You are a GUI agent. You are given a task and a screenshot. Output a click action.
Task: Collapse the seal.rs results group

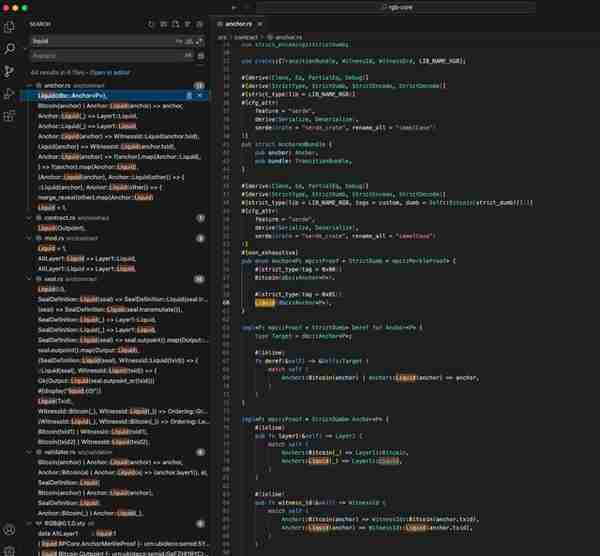pyautogui.click(x=29, y=279)
